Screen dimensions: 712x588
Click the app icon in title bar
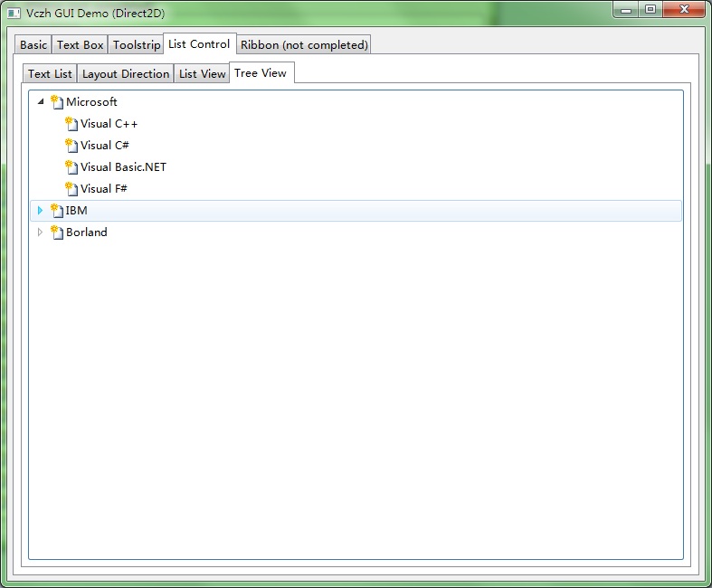(x=14, y=14)
